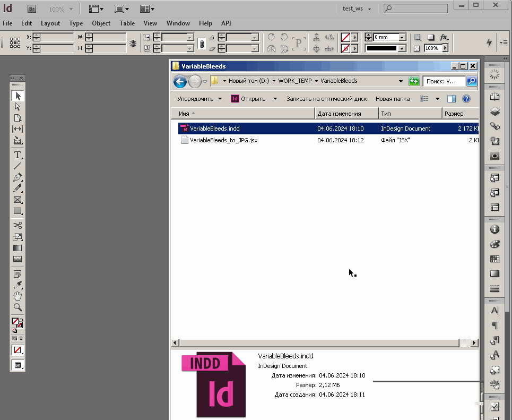Select the Eyedropper tool
Image resolution: width=512 pixels, height=420 pixels.
18,285
